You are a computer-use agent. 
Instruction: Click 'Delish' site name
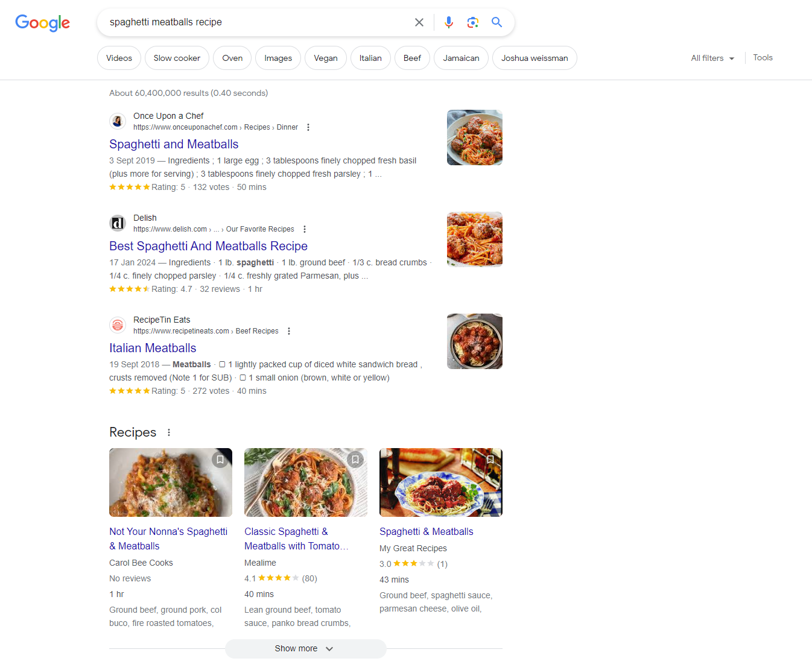point(145,218)
